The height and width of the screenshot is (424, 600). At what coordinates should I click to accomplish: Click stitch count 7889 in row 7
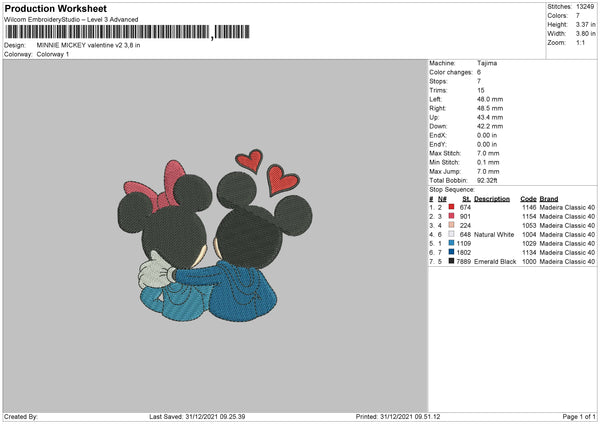[463, 261]
